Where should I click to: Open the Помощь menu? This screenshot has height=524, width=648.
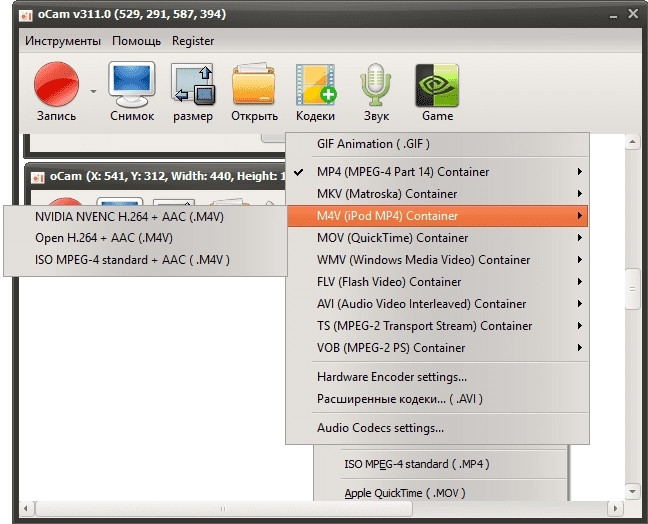136,41
